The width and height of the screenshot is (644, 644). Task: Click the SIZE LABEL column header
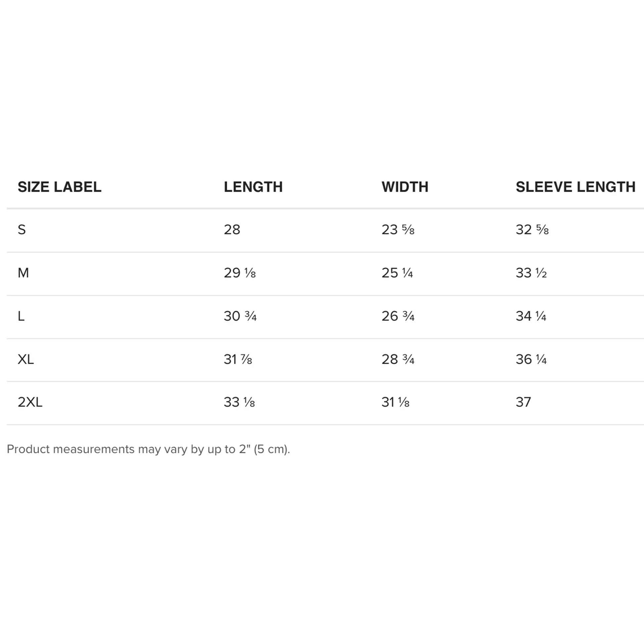pyautogui.click(x=59, y=187)
